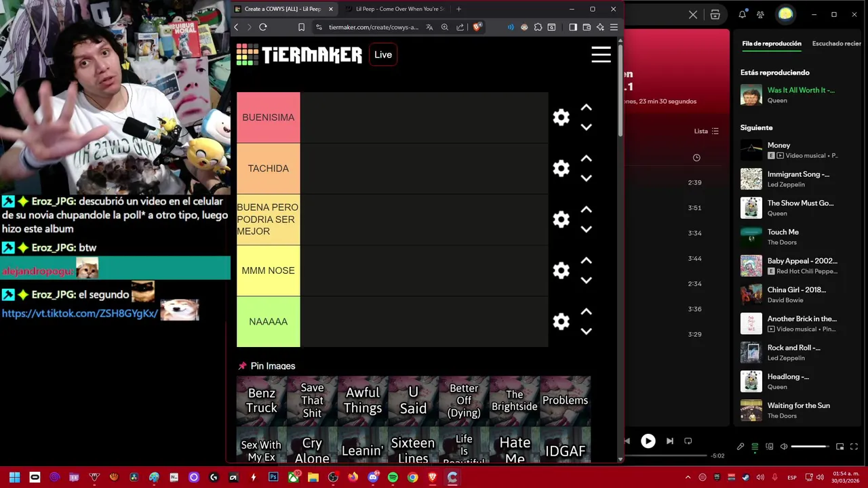Open Brave Leo AI icon

(600, 27)
